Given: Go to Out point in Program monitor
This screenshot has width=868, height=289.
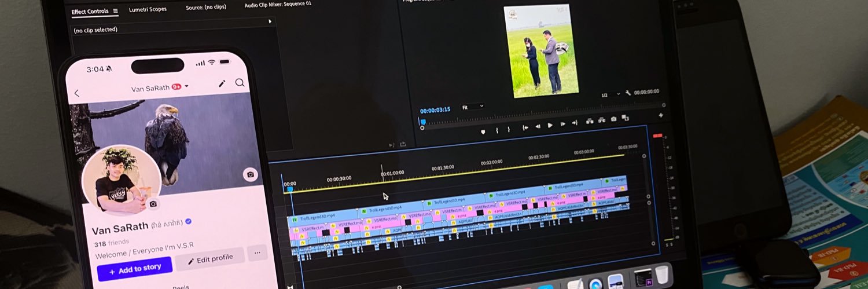Looking at the screenshot, I should tap(575, 123).
